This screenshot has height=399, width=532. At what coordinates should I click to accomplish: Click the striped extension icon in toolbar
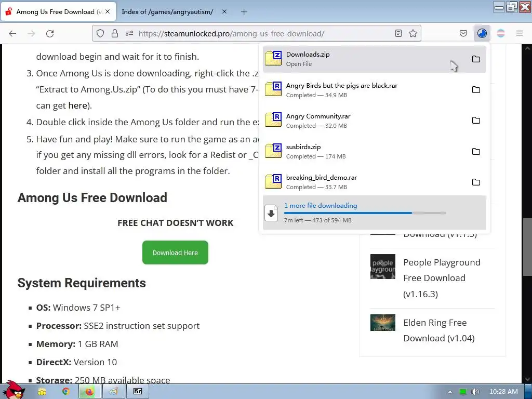tap(500, 33)
